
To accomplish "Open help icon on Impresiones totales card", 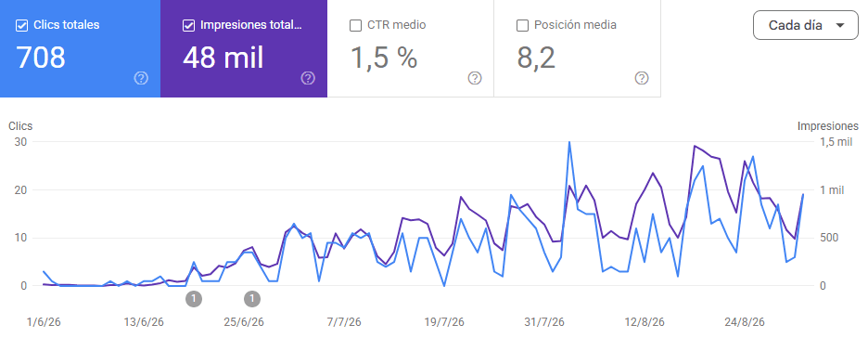I will [x=308, y=78].
